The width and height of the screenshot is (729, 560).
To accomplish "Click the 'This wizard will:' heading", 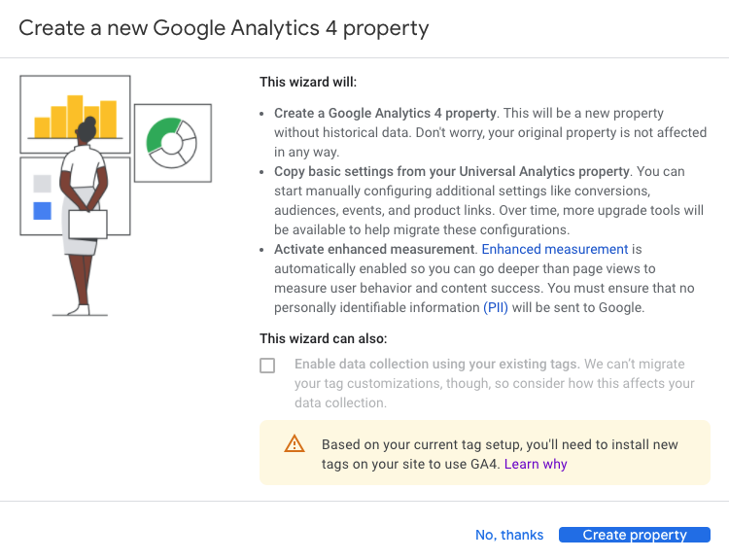I will tap(308, 83).
